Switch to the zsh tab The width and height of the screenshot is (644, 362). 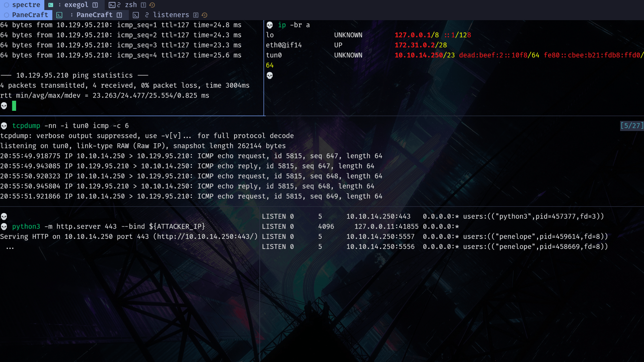[130, 5]
